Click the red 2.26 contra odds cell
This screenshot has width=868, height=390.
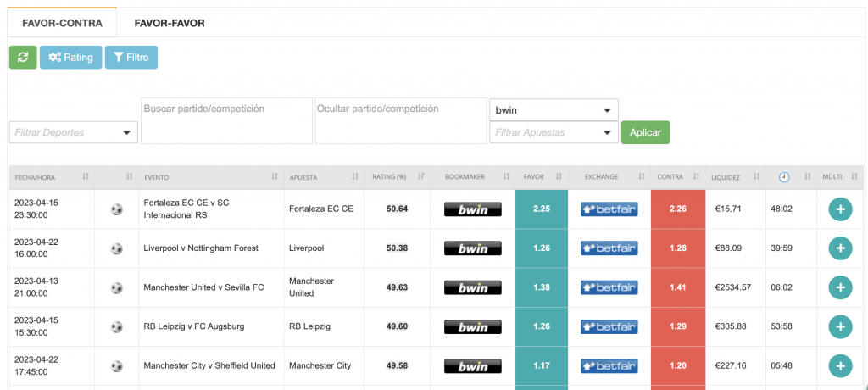point(677,209)
